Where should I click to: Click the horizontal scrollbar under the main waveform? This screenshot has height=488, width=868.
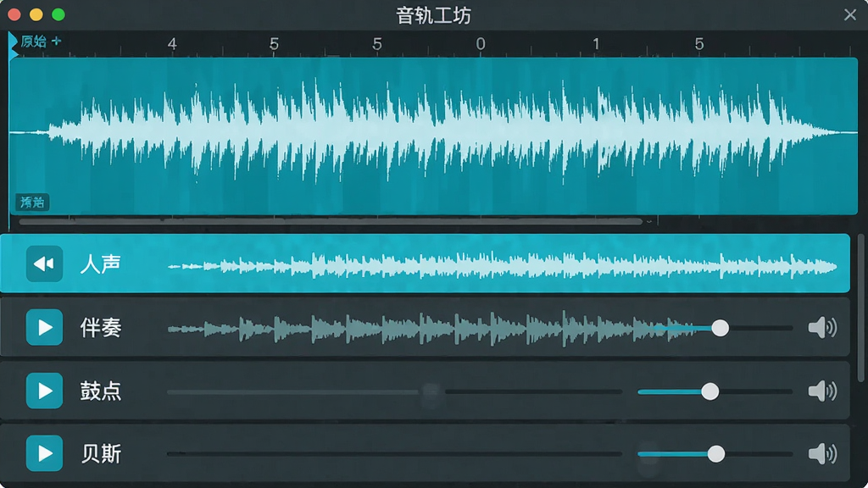331,222
